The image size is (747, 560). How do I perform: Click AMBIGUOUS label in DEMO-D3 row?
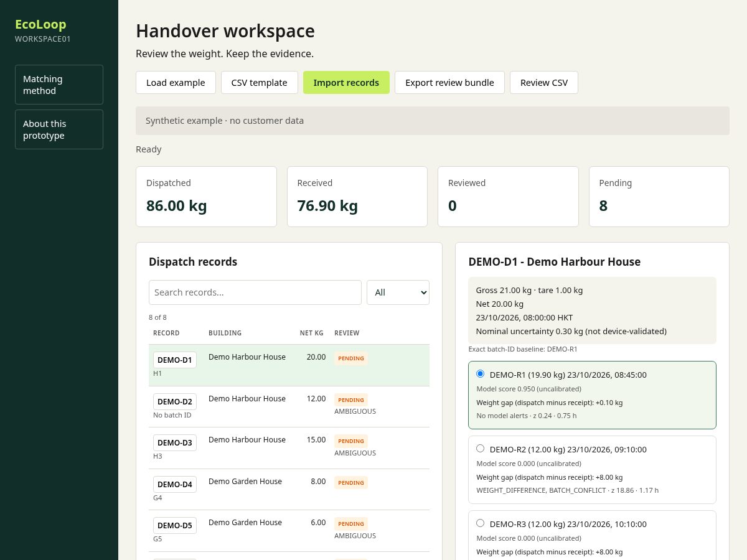[x=355, y=453]
